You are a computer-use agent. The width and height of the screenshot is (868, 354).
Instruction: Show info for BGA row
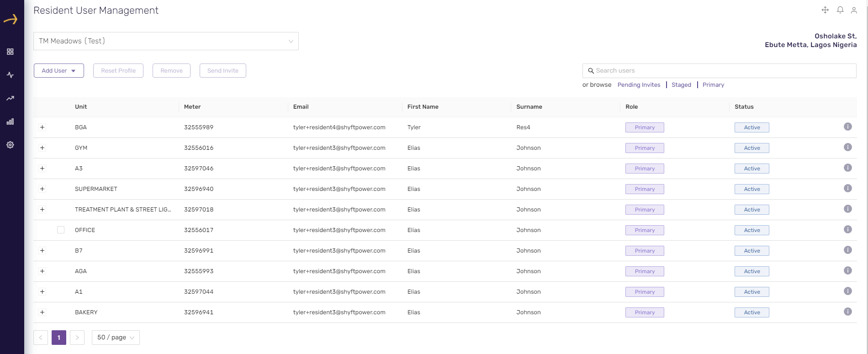pos(848,127)
